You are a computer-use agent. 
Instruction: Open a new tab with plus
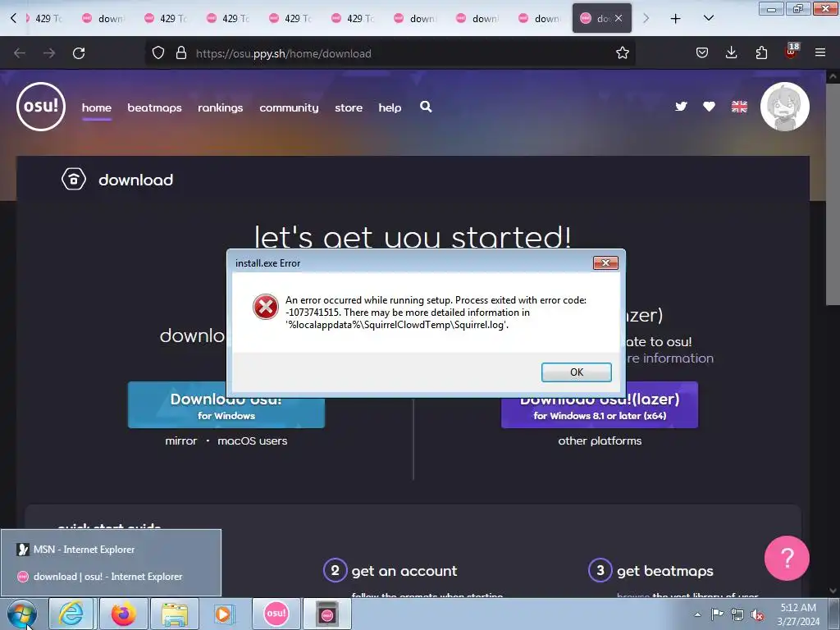[x=676, y=19]
